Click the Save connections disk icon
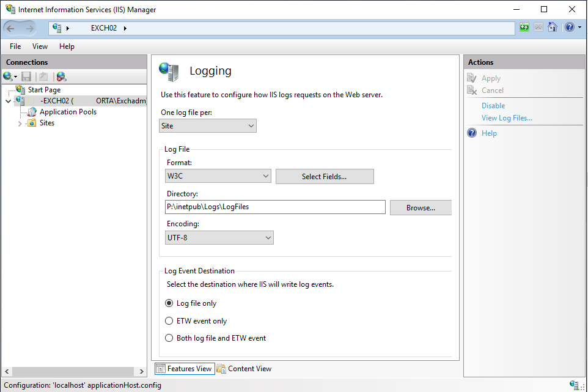 tap(26, 76)
